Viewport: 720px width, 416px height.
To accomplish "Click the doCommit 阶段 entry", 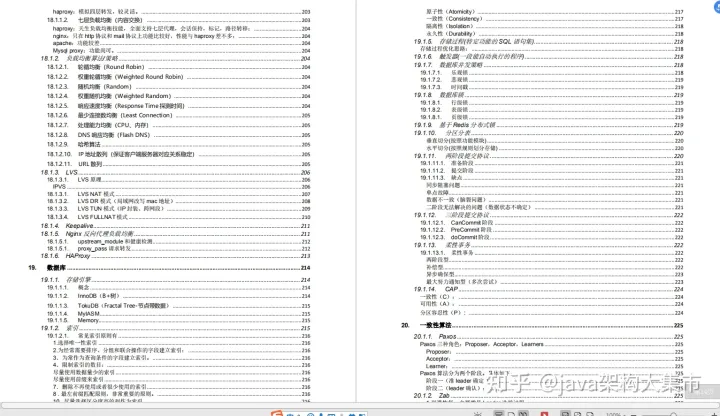I will (x=552, y=237).
